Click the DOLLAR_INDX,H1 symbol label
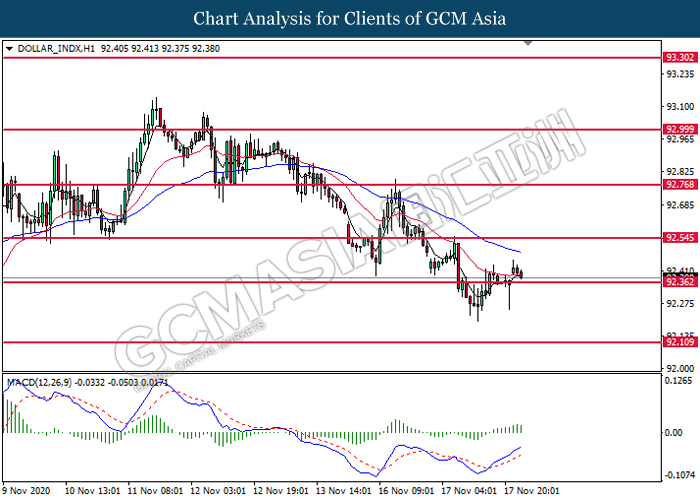The width and height of the screenshot is (700, 500). coord(56,49)
